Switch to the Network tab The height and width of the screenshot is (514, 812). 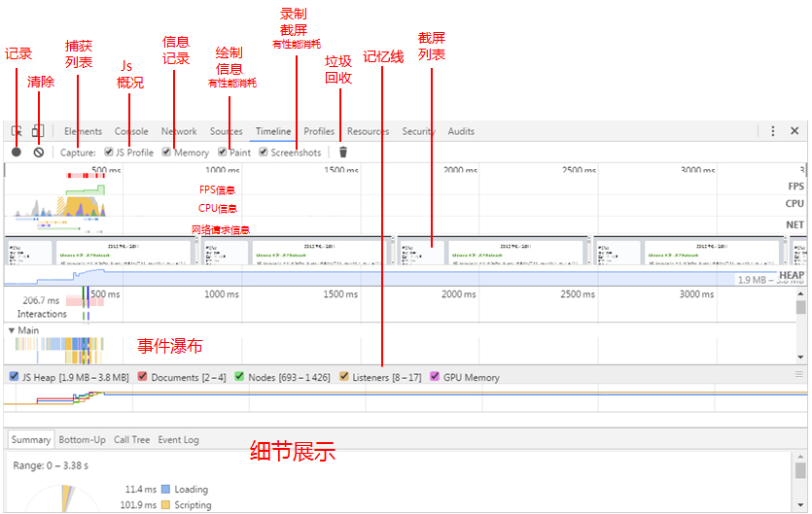tap(179, 131)
